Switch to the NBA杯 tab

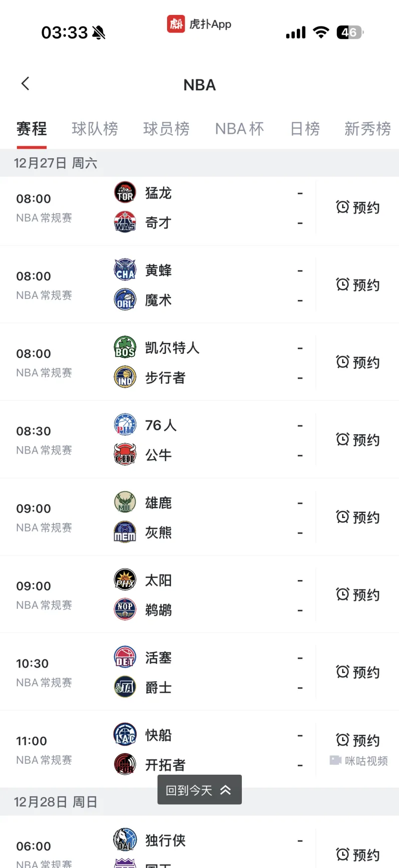coord(239,129)
